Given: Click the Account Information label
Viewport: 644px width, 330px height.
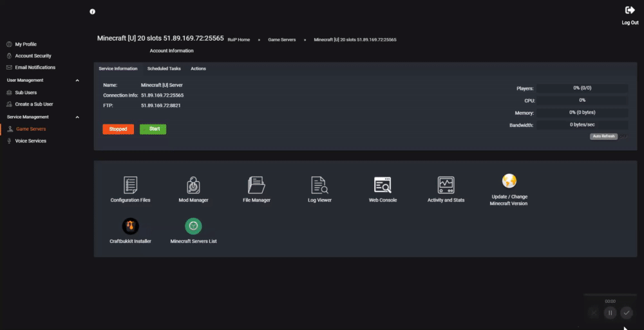Looking at the screenshot, I should point(171,51).
